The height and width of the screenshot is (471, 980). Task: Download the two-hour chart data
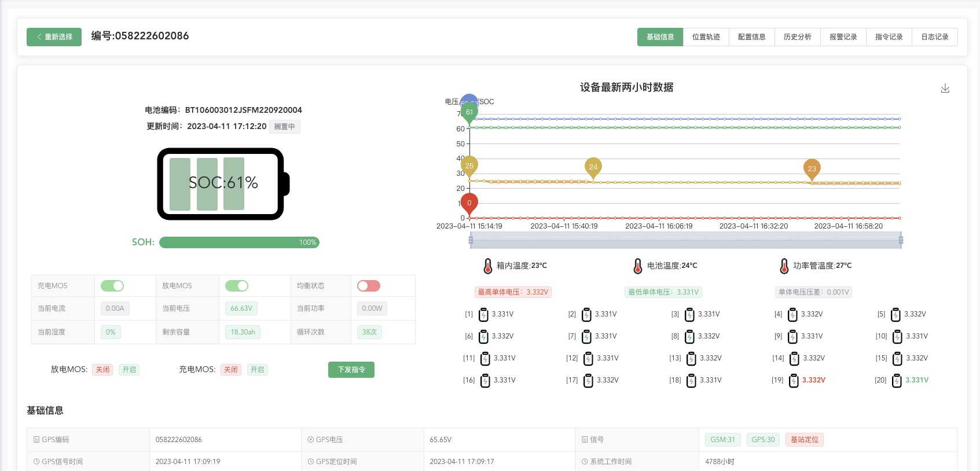pyautogui.click(x=945, y=88)
